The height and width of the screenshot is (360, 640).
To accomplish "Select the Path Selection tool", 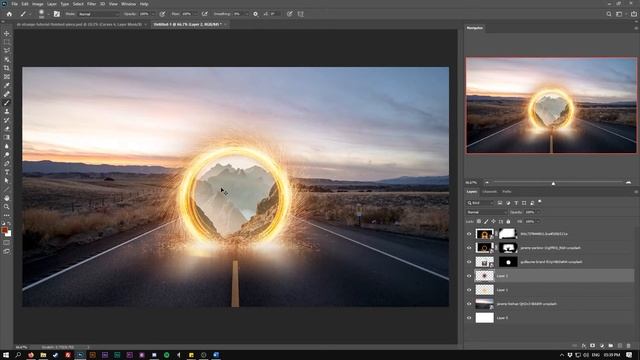I will (x=7, y=180).
